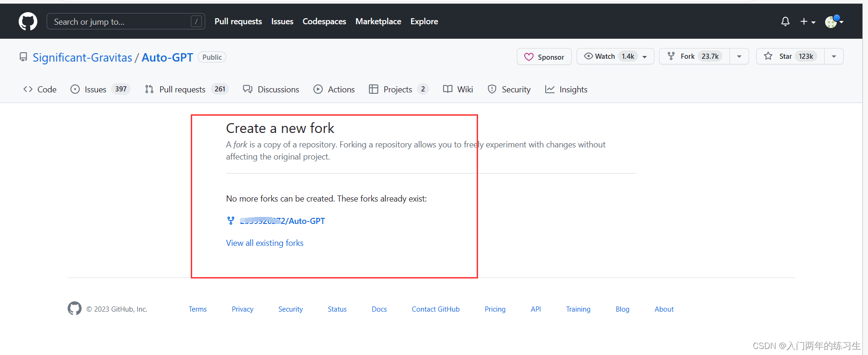868x355 pixels.
Task: Open the repository Pull requests tab
Action: (x=187, y=89)
